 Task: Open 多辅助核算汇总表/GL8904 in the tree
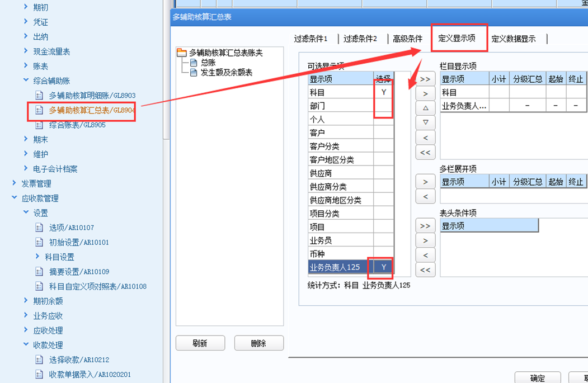coord(92,110)
